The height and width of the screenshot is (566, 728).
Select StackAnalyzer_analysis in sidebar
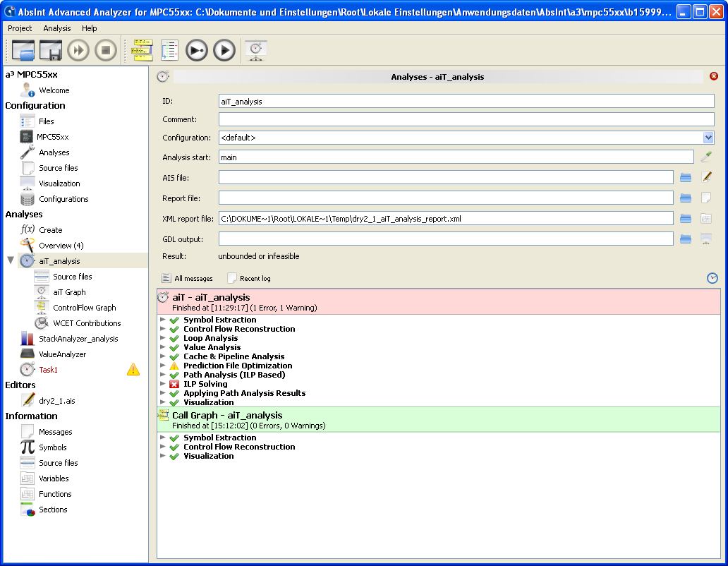pyautogui.click(x=78, y=339)
